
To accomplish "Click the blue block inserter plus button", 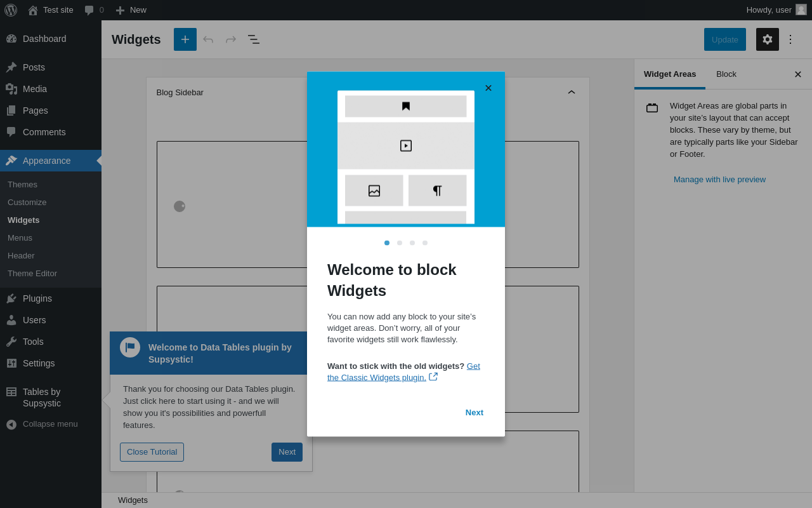I will tap(185, 39).
